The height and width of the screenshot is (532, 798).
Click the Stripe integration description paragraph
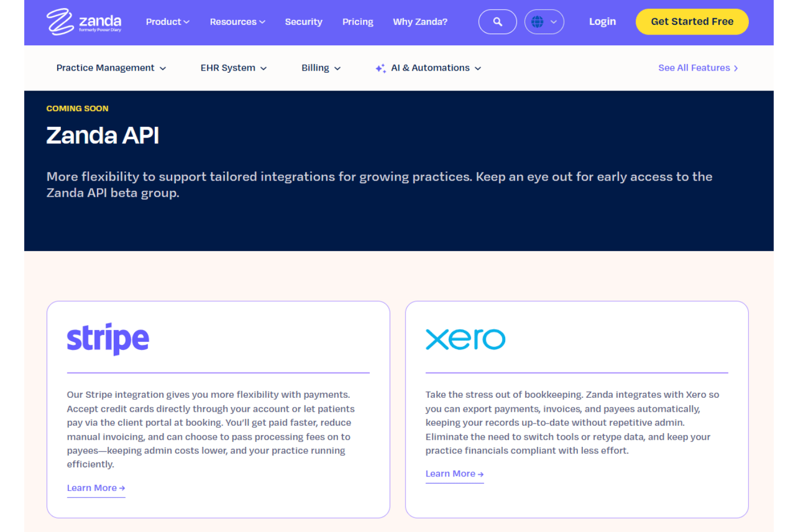coord(211,430)
